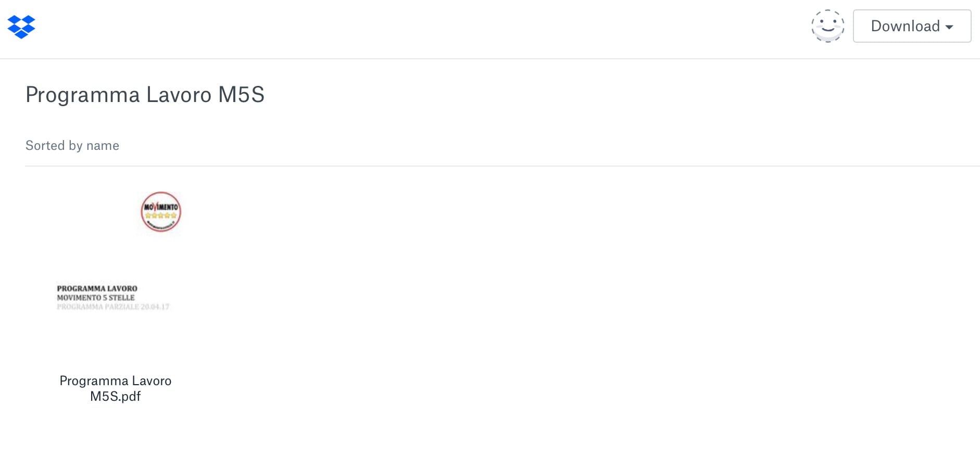Click the Movimento 5 Stelle circular logo
980x457 pixels.
161,212
